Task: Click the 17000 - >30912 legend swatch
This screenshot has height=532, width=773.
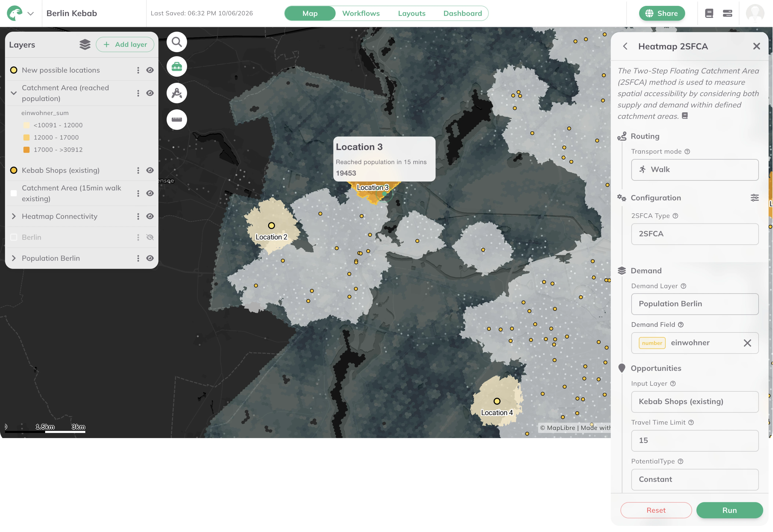Action: 26,150
